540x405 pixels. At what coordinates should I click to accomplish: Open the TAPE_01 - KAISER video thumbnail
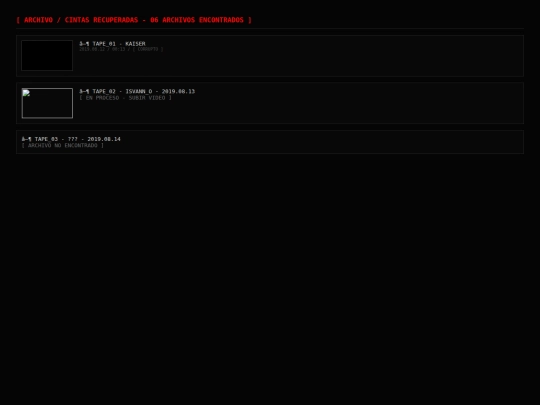click(47, 55)
